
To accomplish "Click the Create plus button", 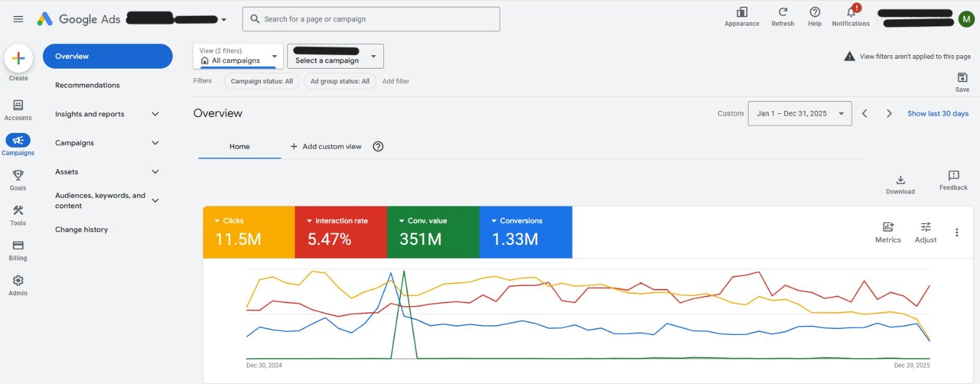I will (x=18, y=58).
